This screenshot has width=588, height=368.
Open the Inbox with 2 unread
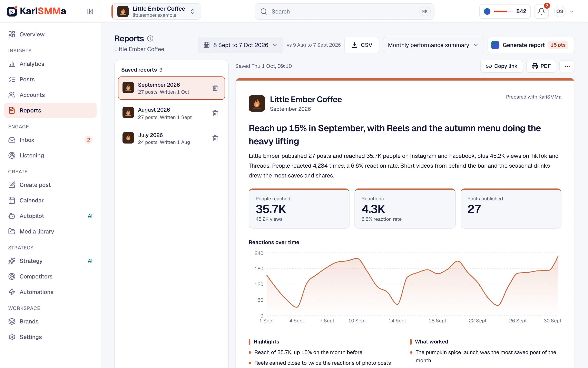(x=50, y=140)
